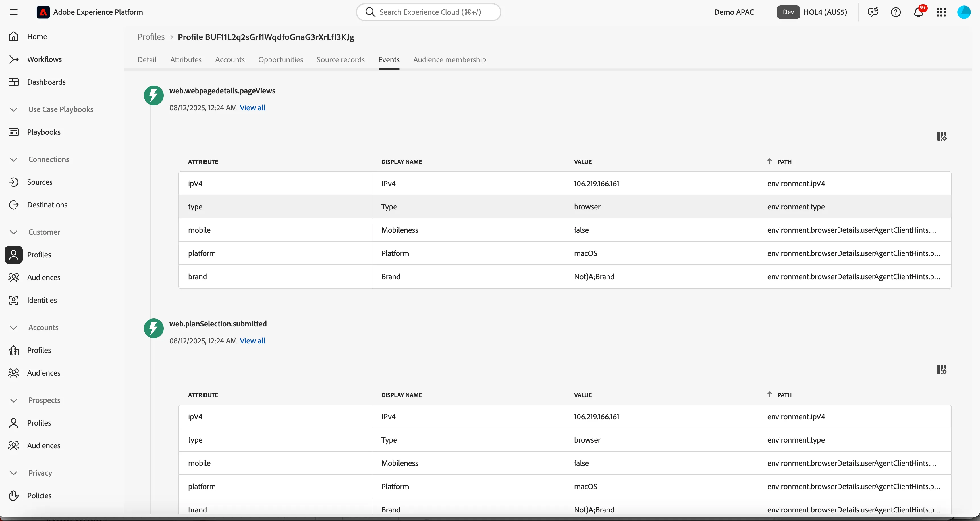Collapse the Prospects section

coord(14,400)
